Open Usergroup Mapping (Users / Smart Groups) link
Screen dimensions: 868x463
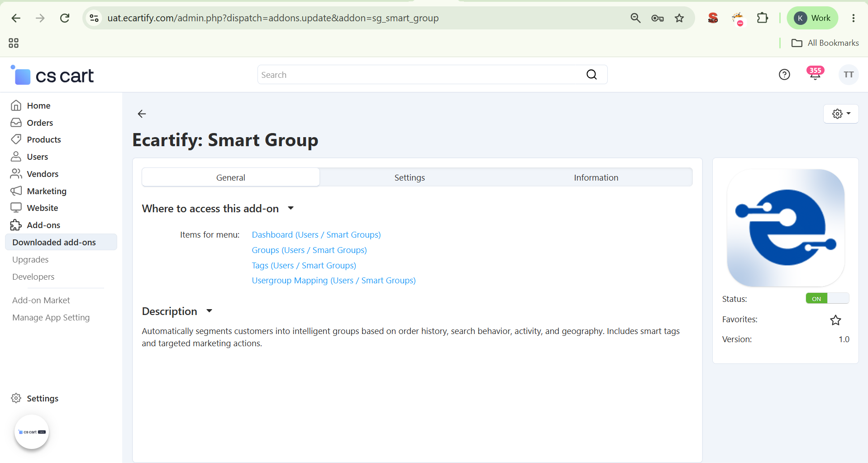click(334, 280)
